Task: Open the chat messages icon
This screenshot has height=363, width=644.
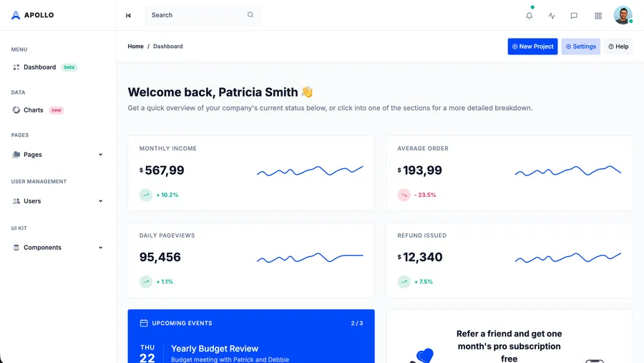Action: click(574, 15)
